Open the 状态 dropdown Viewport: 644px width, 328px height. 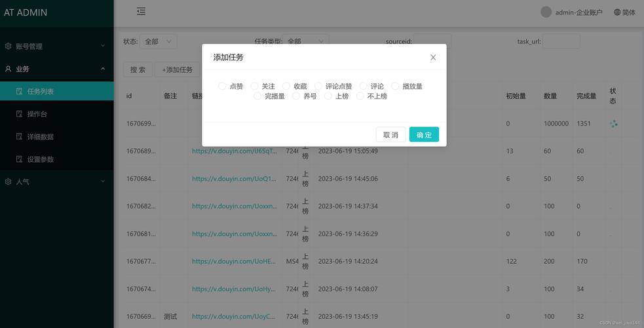point(159,41)
